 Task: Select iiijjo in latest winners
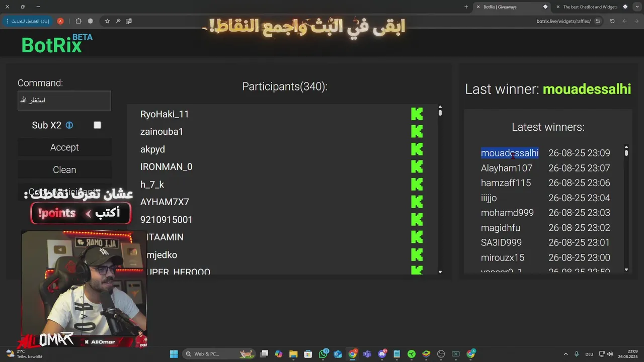[489, 198]
